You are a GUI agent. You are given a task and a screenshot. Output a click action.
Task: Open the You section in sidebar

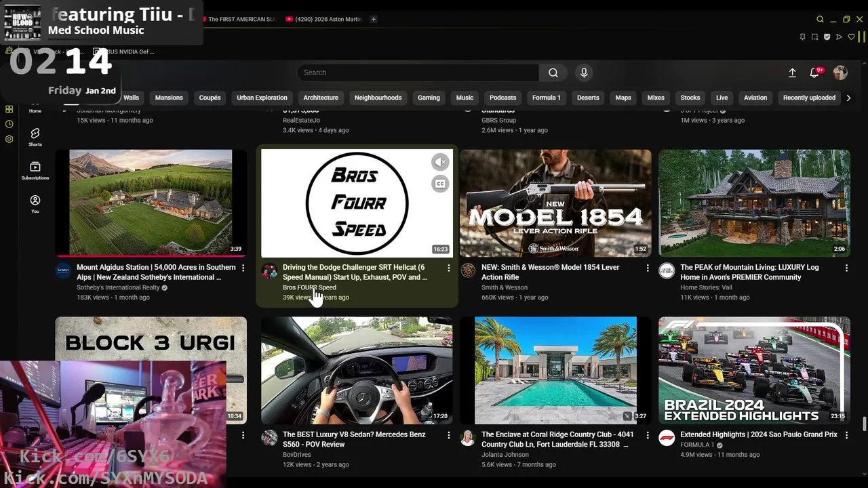(35, 203)
